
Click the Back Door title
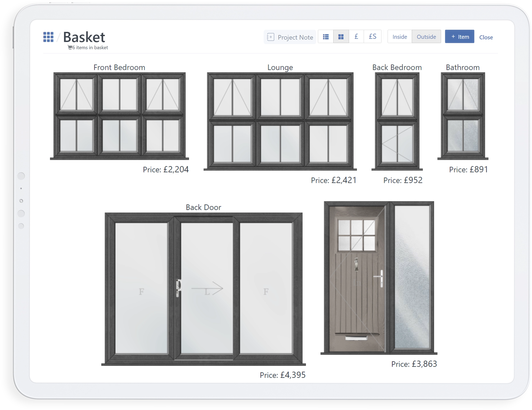(203, 207)
